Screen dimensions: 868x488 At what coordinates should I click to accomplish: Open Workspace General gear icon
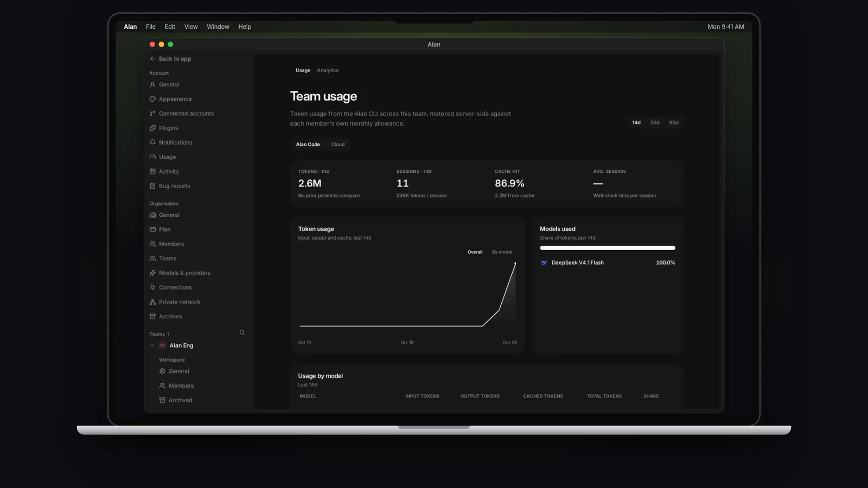coord(162,371)
